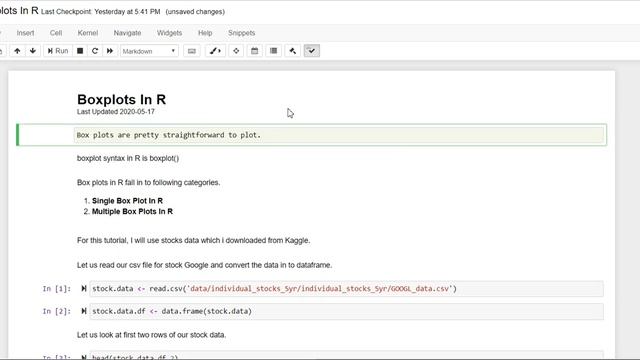Click the 'Last Checkpoint: Yesterday at 5:41 PM' text
This screenshot has height=360, width=640.
click(100, 12)
